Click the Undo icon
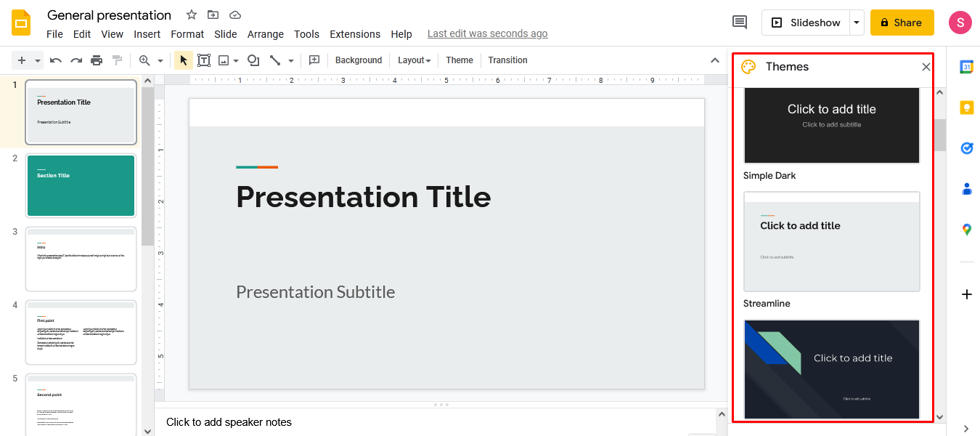980x436 pixels. [56, 60]
